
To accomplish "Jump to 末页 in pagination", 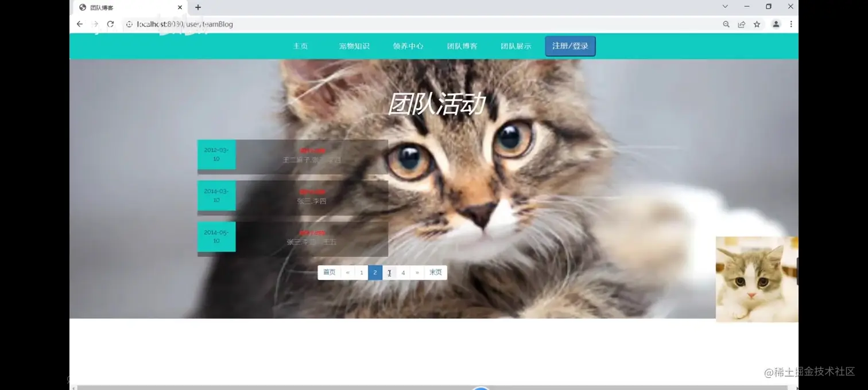I will pyautogui.click(x=436, y=272).
